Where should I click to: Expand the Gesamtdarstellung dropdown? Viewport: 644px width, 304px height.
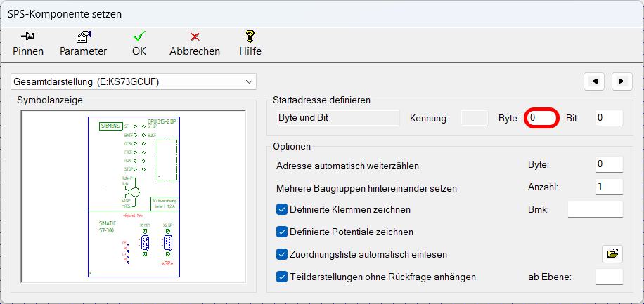(134, 82)
